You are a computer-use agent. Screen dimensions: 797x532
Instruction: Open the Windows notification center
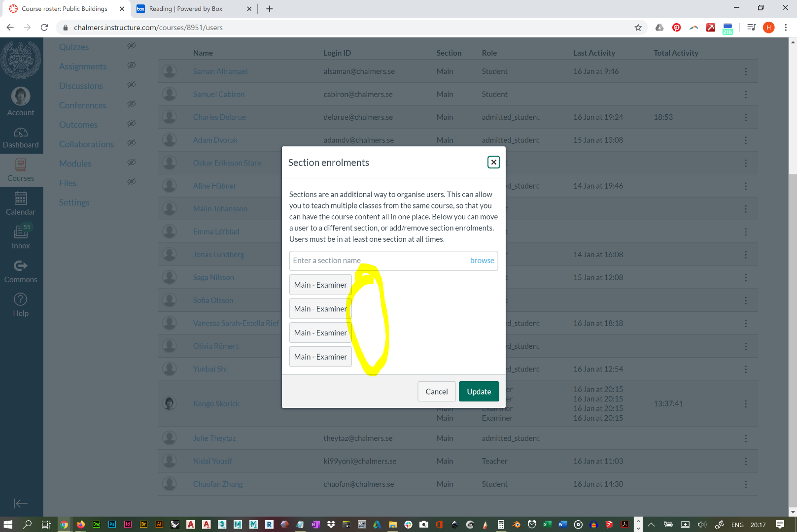(780, 525)
